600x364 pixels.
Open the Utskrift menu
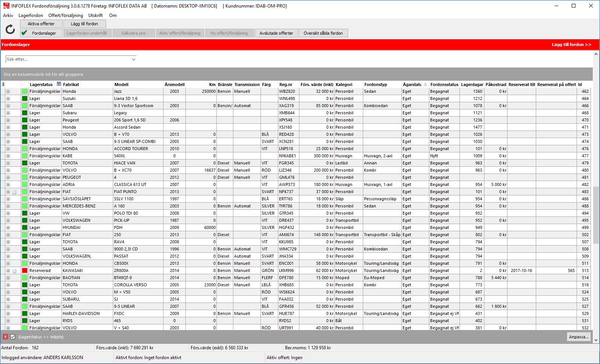(96, 15)
